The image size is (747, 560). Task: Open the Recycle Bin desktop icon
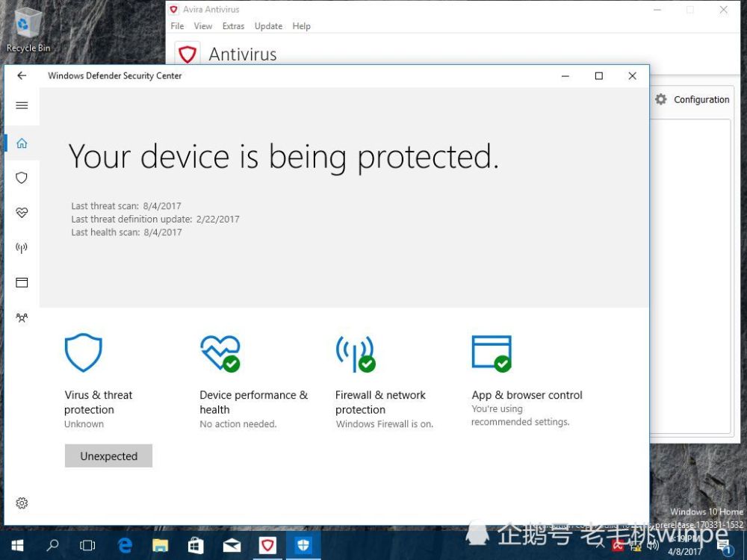pyautogui.click(x=28, y=30)
